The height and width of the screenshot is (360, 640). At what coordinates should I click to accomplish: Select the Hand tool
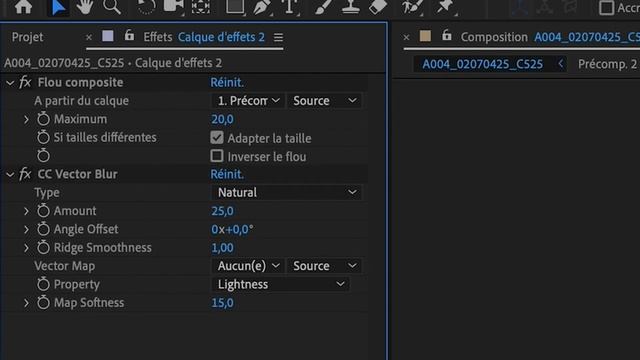84,7
